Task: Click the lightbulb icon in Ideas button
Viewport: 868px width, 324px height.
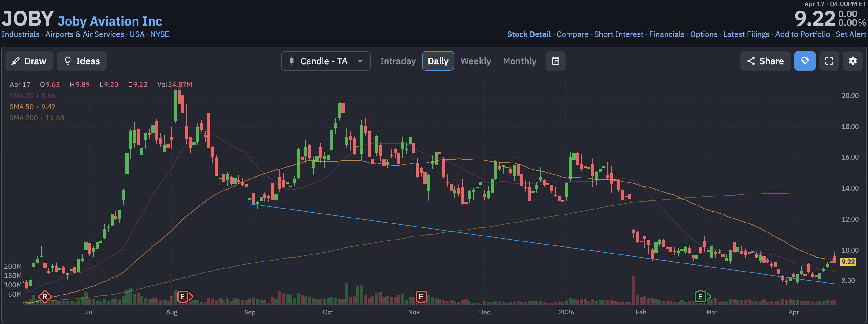Action: pyautogui.click(x=67, y=61)
